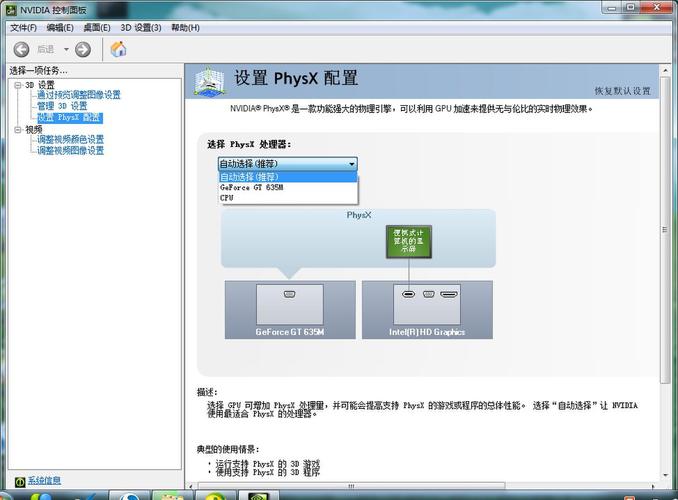The image size is (678, 500).
Task: Click the Home icon in toolbar
Action: (x=118, y=49)
